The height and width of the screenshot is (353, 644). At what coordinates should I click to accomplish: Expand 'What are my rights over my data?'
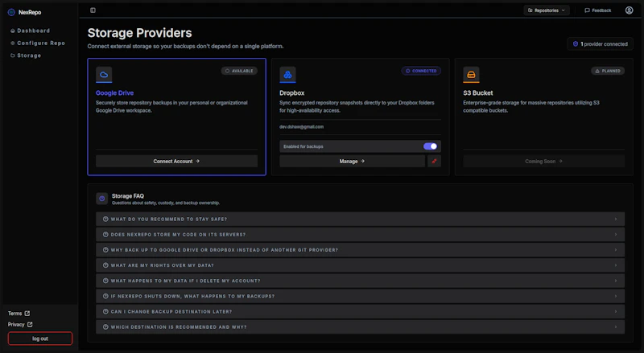pos(360,265)
